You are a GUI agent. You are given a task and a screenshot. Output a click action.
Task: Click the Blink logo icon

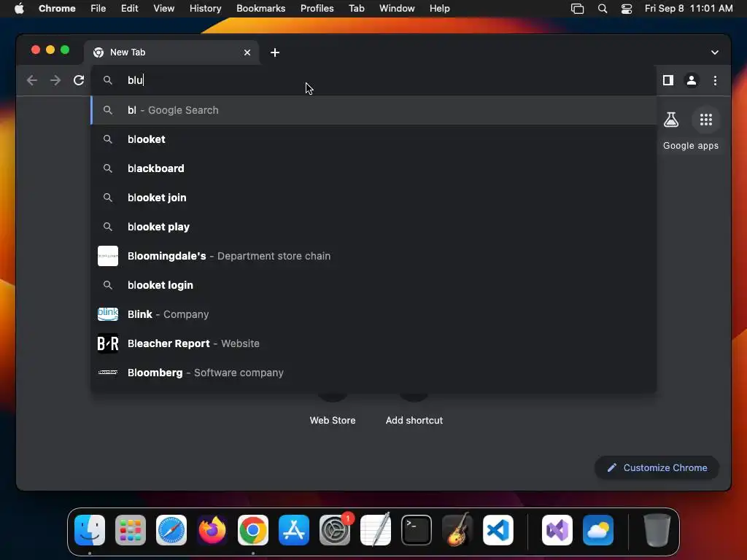pyautogui.click(x=108, y=314)
